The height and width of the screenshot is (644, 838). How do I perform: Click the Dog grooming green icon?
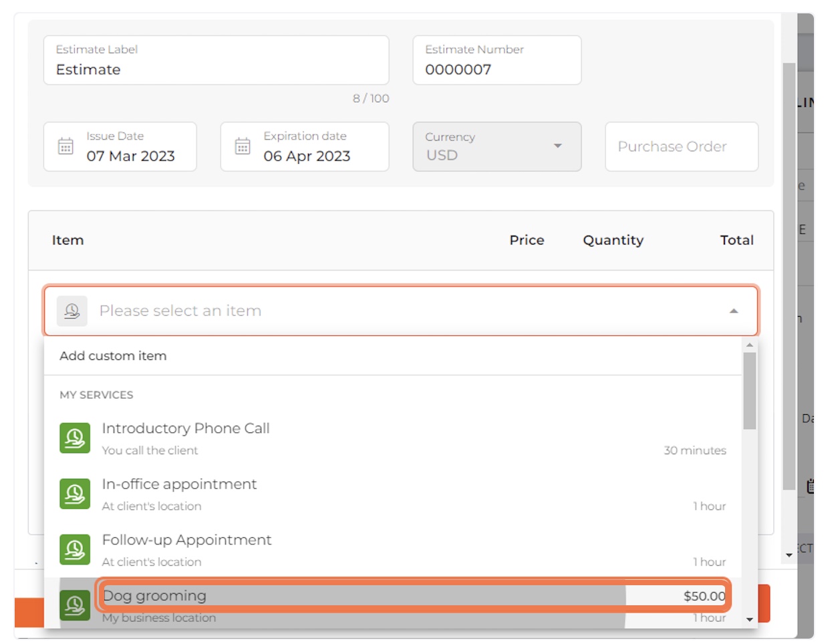pos(75,605)
